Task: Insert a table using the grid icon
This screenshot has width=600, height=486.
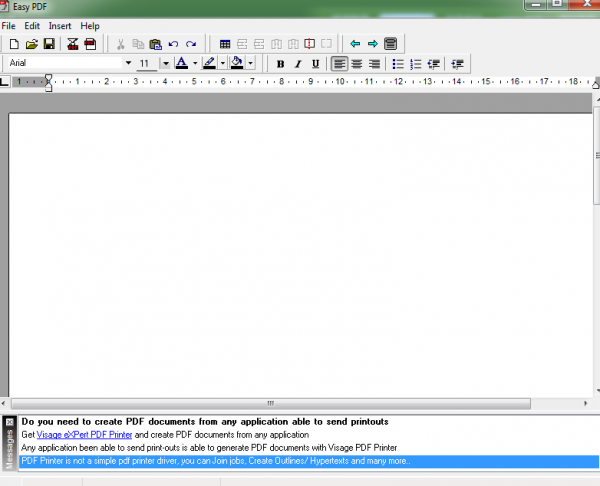Action: click(x=225, y=44)
